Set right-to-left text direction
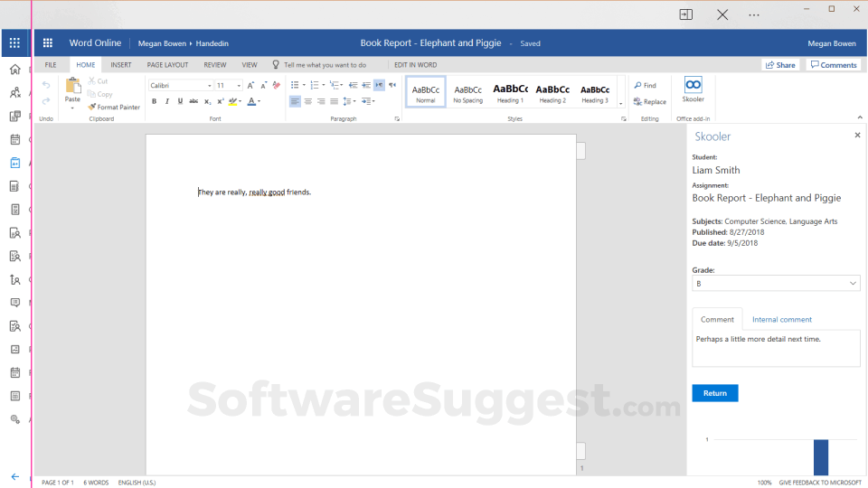Screen dimensions: 868x488 (392, 85)
